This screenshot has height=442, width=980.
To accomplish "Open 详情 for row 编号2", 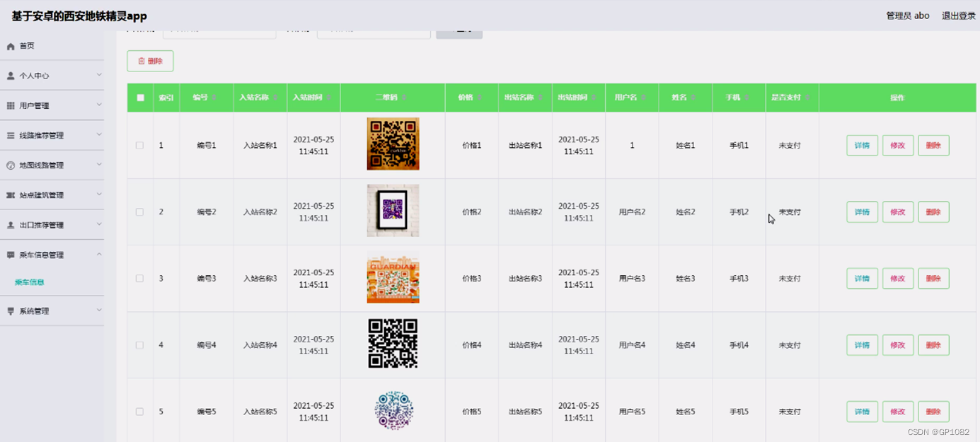I will pos(862,212).
